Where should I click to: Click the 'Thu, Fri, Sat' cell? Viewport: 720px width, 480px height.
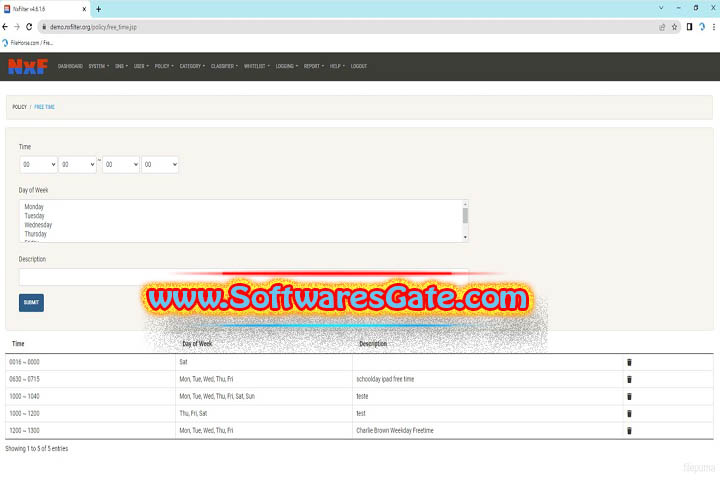click(193, 413)
